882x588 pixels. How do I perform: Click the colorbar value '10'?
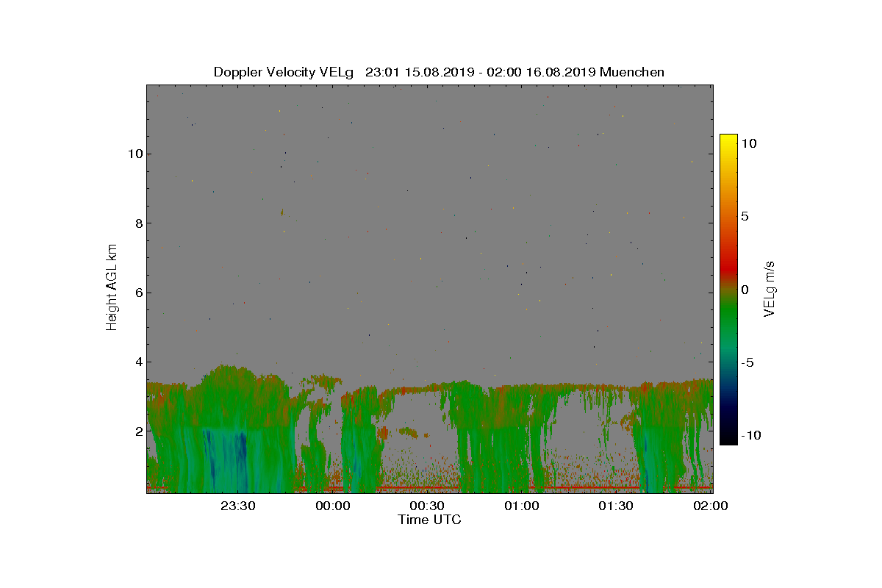coord(748,144)
